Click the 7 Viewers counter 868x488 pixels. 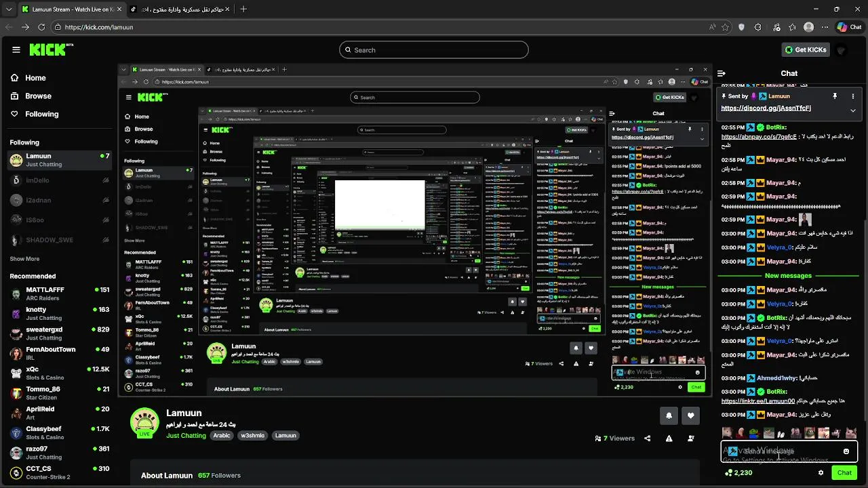[x=614, y=439]
